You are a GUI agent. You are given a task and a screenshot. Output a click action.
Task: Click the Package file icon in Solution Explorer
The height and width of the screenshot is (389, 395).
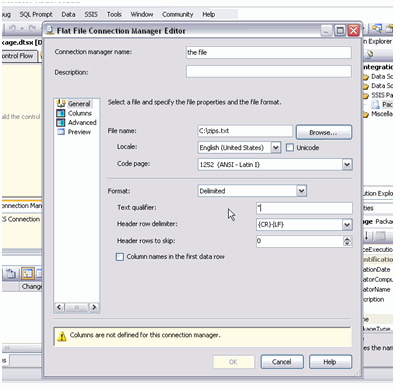376,105
